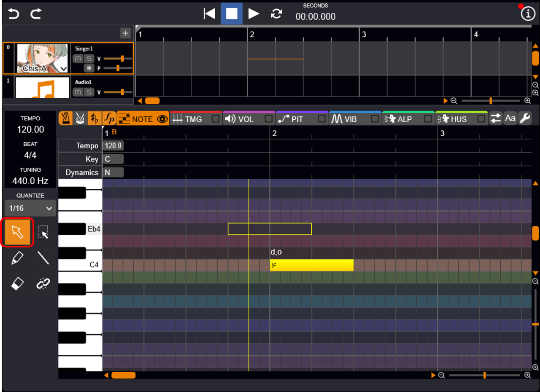Viewport: 540px width, 392px height.
Task: Toggle NOTE visibility eye icon
Action: tap(162, 119)
